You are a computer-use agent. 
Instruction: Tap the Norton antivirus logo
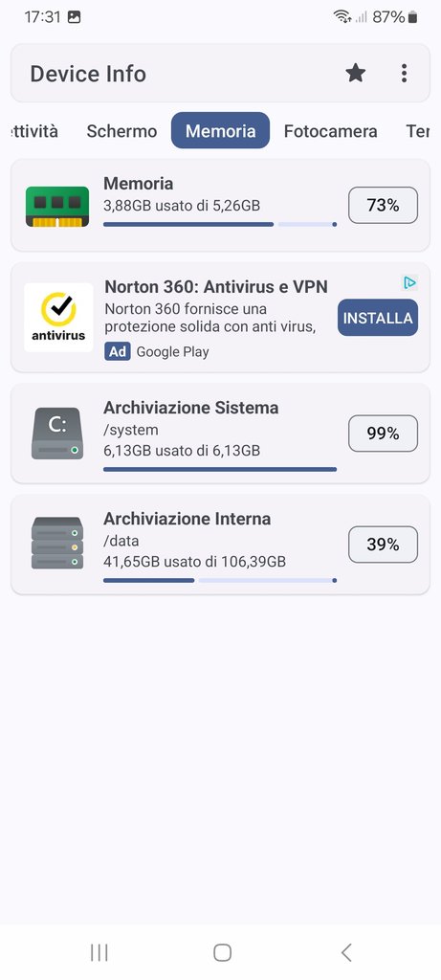pyautogui.click(x=58, y=317)
